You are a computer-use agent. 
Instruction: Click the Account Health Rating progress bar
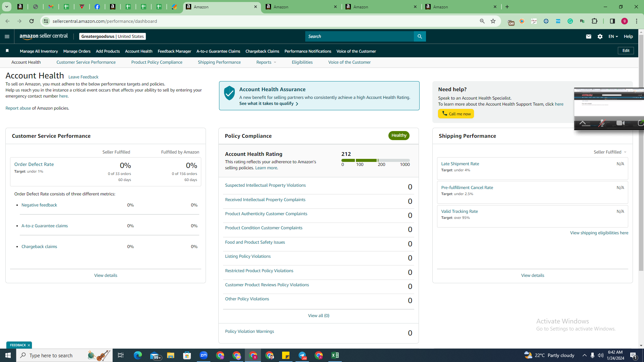[376, 161]
